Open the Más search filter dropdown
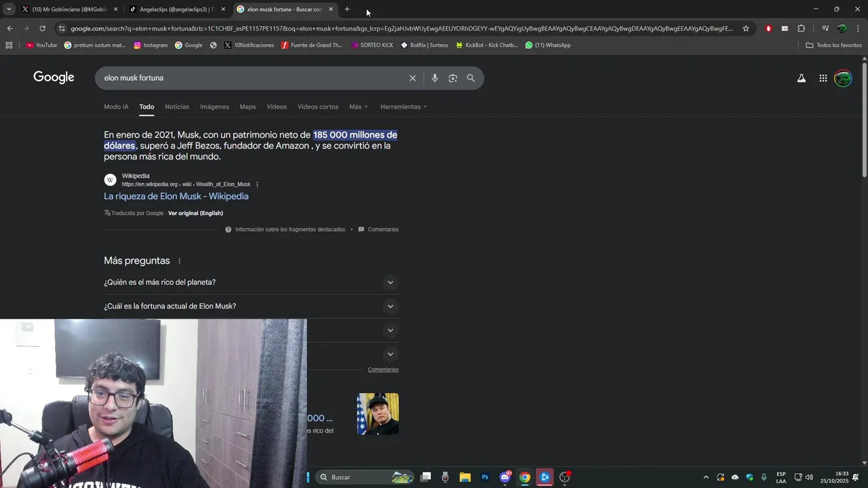Image resolution: width=868 pixels, height=488 pixels. click(359, 107)
